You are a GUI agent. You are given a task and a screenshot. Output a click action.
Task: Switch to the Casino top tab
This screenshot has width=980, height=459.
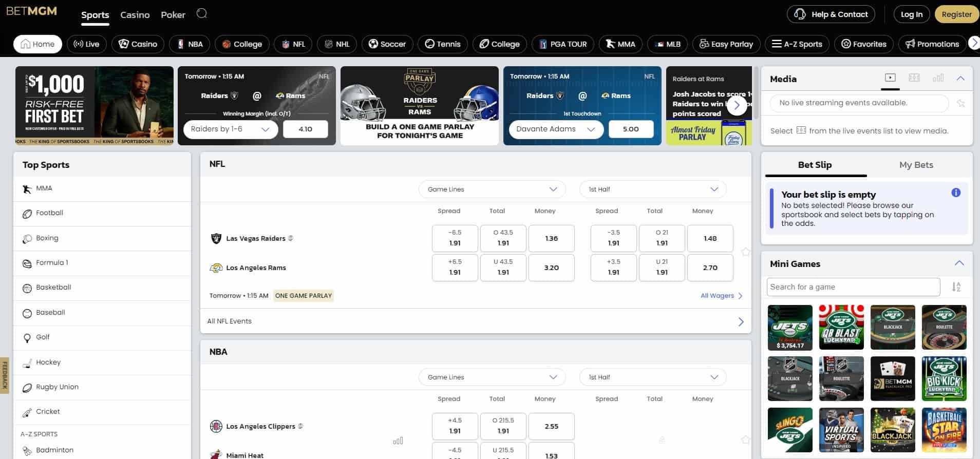point(135,15)
